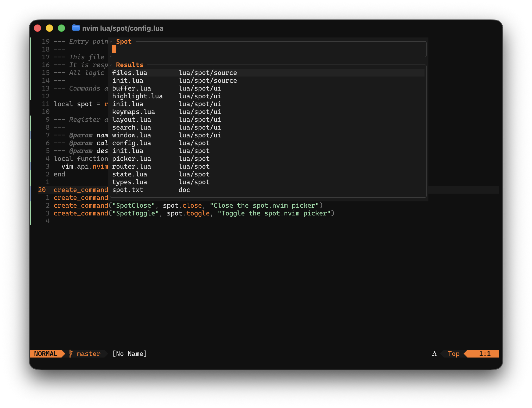Click the line 20 number in the gutter
Image resolution: width=532 pixels, height=408 pixels.
click(x=42, y=190)
